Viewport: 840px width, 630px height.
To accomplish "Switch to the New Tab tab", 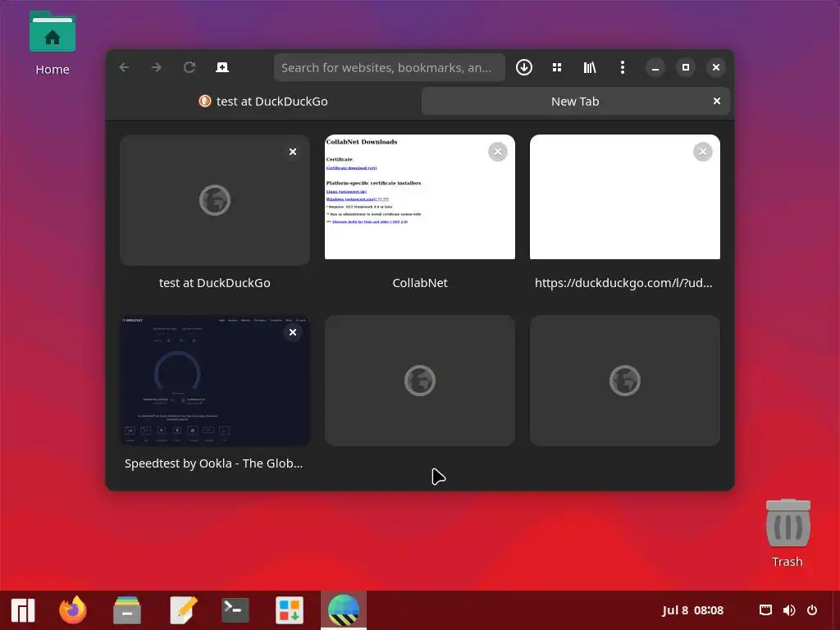I will [x=575, y=101].
